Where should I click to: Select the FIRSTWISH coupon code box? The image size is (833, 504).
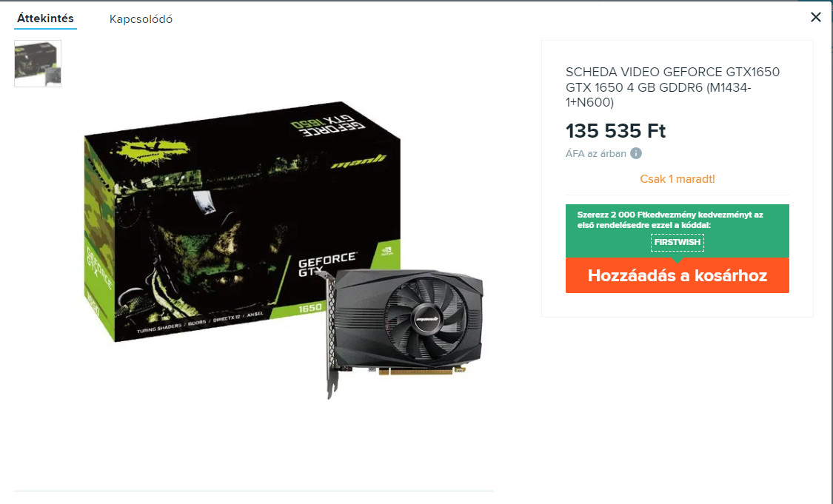coord(678,242)
